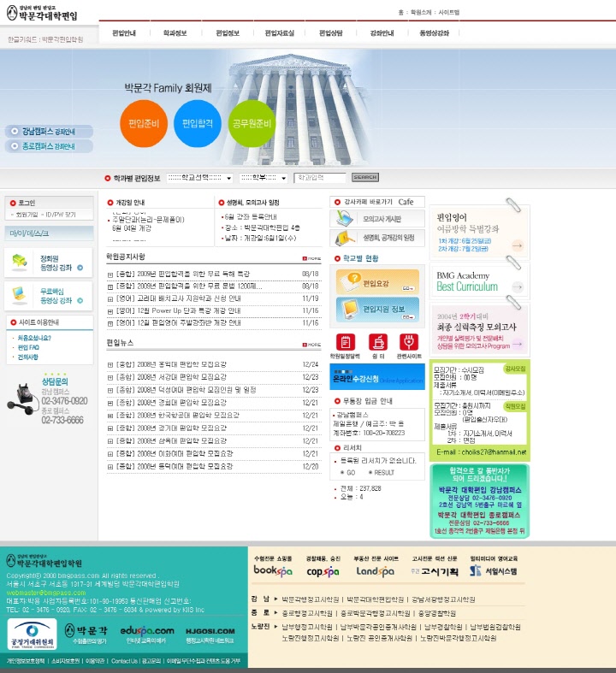Click the Landspa logo in footer
The width and height of the screenshot is (616, 673).
click(x=376, y=571)
